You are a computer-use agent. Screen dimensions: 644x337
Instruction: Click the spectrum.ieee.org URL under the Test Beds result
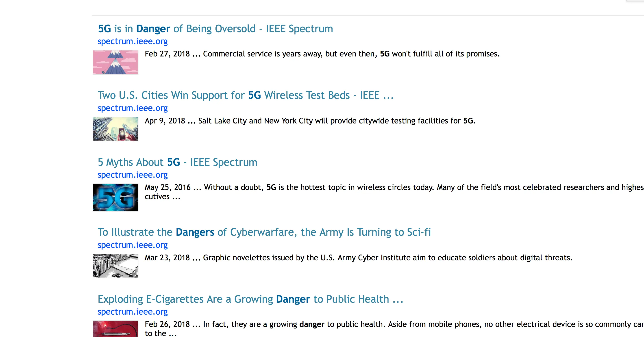[133, 108]
